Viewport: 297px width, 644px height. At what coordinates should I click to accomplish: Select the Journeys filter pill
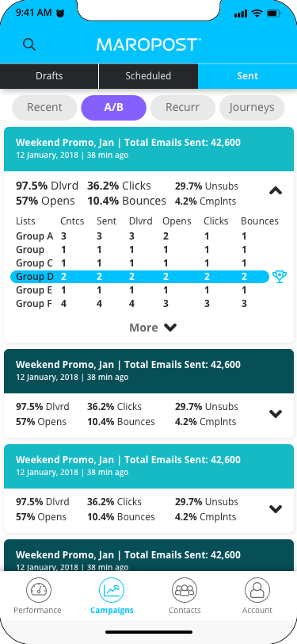click(252, 108)
